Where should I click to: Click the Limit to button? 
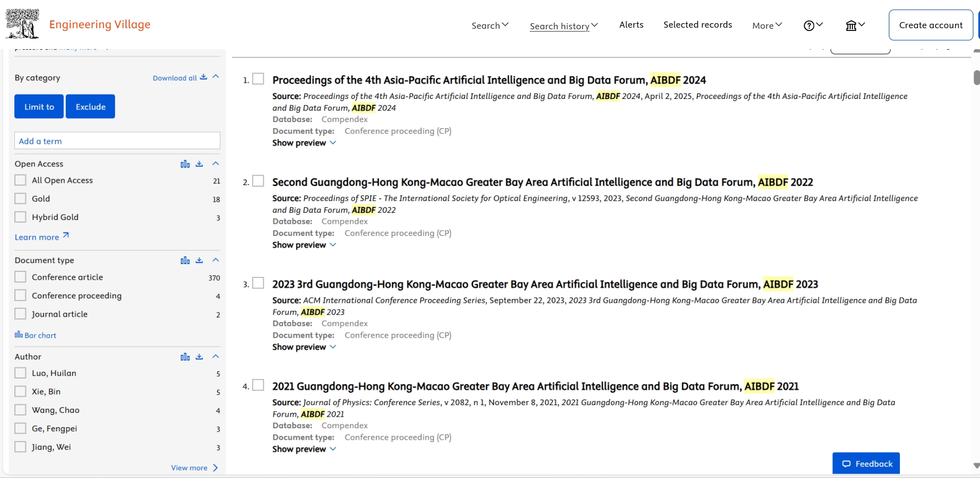coord(39,107)
